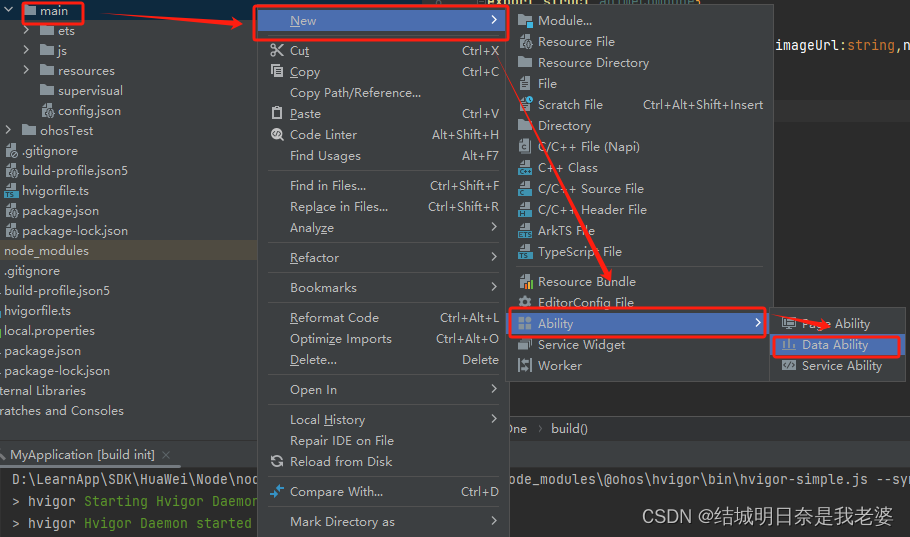Collapse the main folder chevron

[8, 10]
